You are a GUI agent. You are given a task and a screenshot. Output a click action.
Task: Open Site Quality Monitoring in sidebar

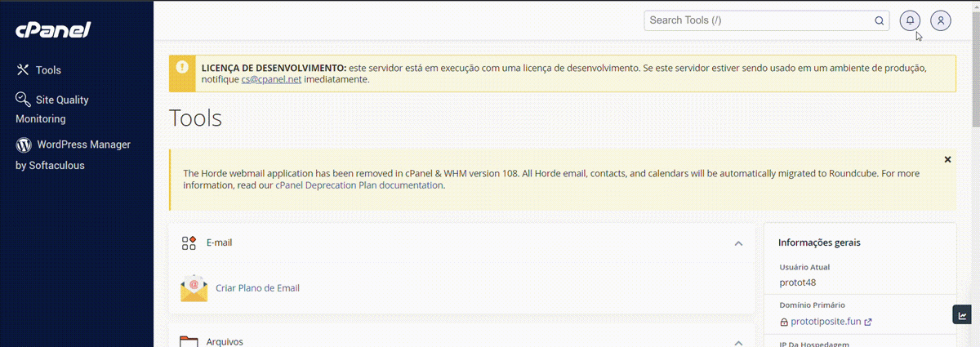52,109
